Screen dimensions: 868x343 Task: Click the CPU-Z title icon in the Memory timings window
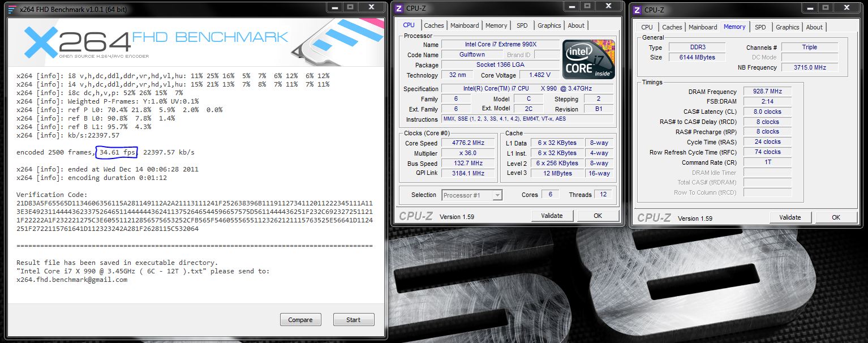637,10
